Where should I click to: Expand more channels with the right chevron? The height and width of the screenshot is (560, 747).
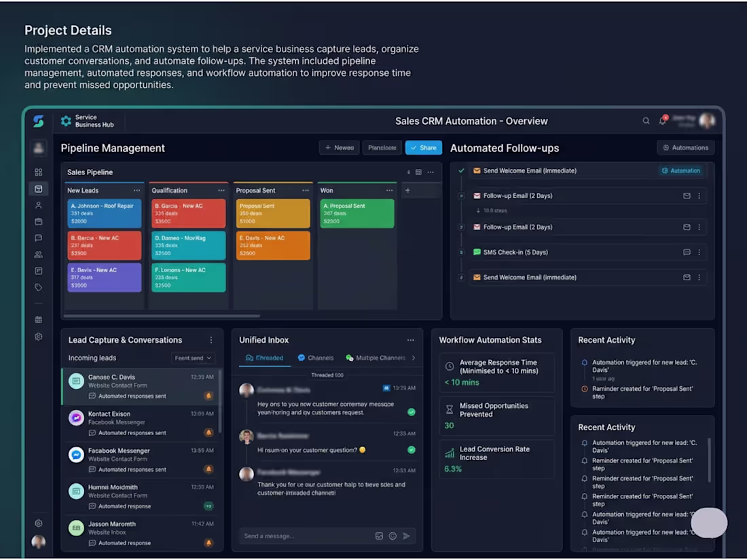pyautogui.click(x=414, y=358)
